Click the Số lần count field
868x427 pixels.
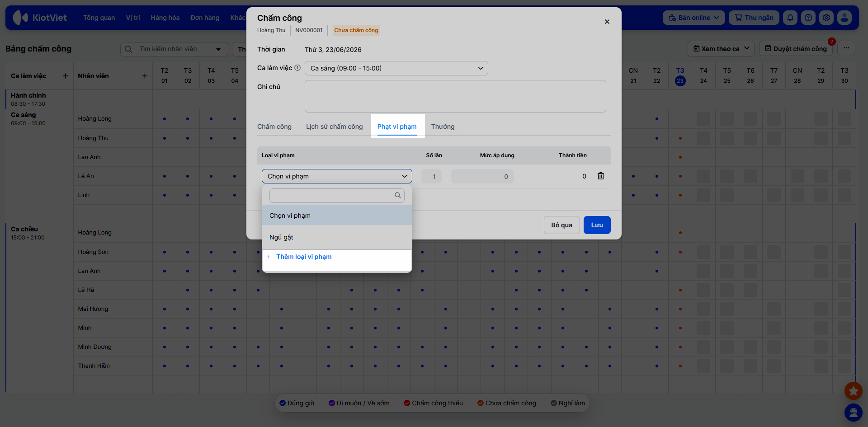point(431,176)
